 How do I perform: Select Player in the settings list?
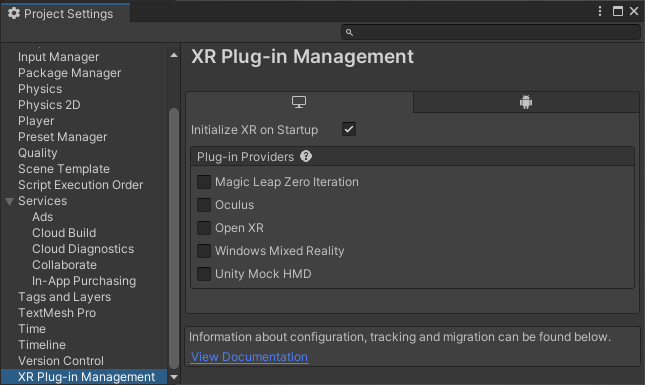36,121
